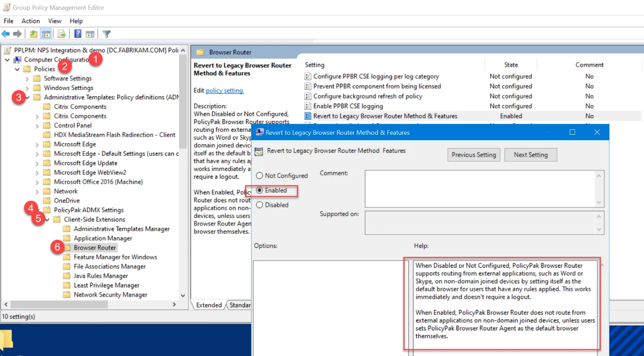Click the Show/Hide Action Pane icon
The width and height of the screenshot is (644, 356).
click(x=90, y=34)
